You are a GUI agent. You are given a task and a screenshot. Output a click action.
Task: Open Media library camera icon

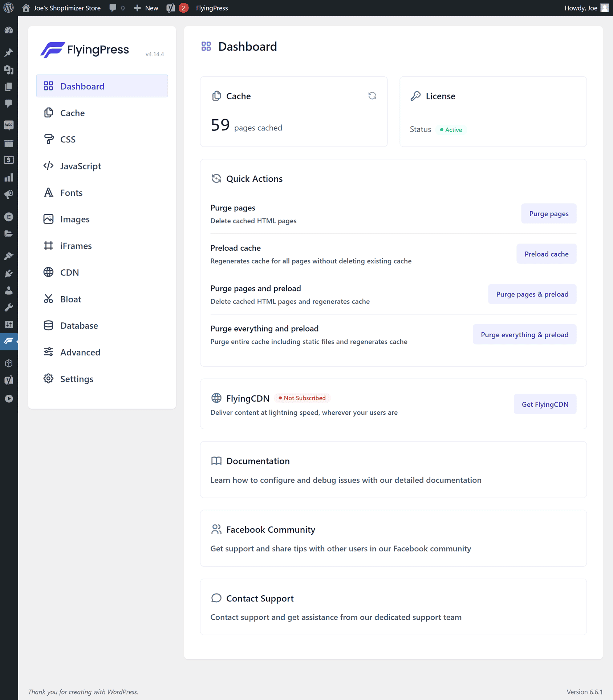point(9,69)
